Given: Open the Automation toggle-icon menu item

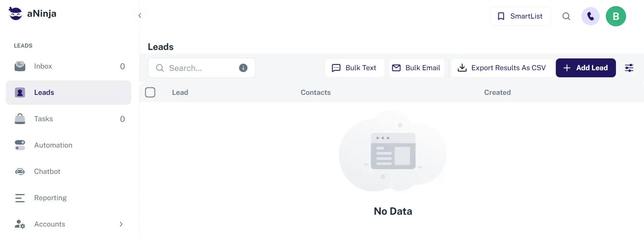Looking at the screenshot, I should (53, 145).
